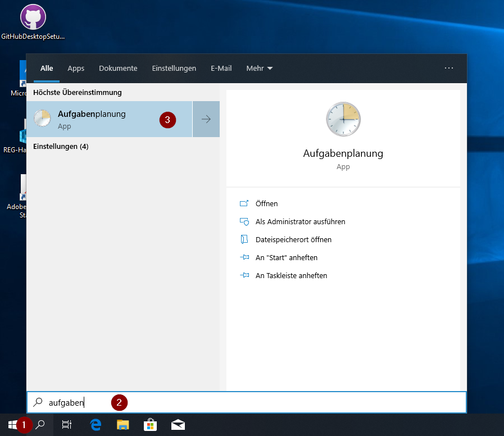Open the three-dot options menu
504x436 pixels.
point(449,68)
